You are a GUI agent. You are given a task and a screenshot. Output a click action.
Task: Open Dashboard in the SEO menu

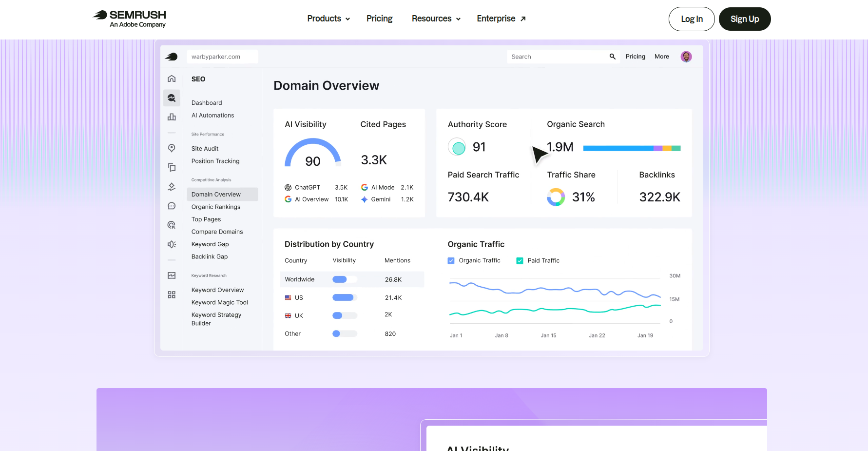(207, 103)
